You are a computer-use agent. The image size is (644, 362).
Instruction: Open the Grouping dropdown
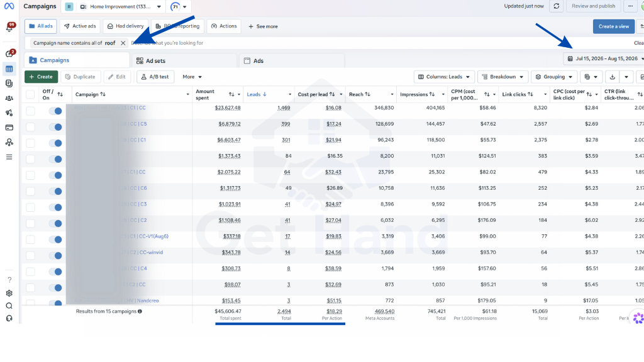[554, 77]
